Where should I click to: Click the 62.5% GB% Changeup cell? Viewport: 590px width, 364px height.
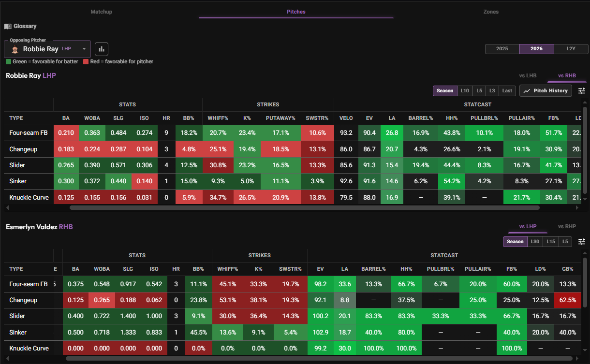(x=567, y=300)
